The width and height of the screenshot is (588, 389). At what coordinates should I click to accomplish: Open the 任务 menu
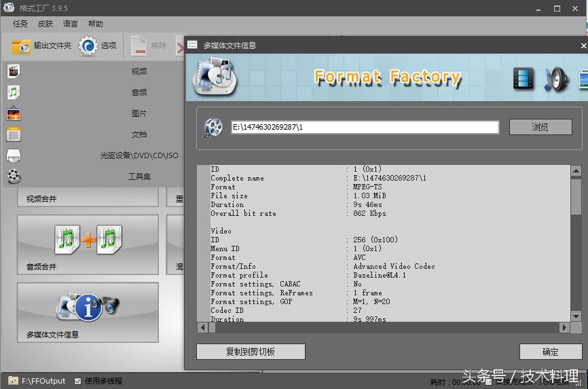coord(20,24)
